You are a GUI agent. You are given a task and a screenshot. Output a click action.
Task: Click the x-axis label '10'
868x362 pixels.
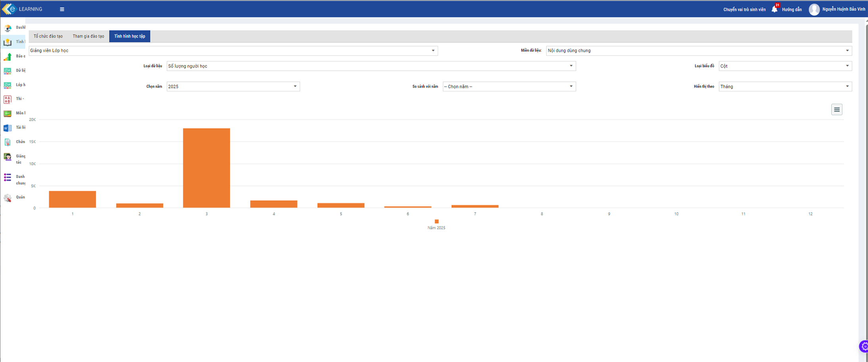point(676,214)
